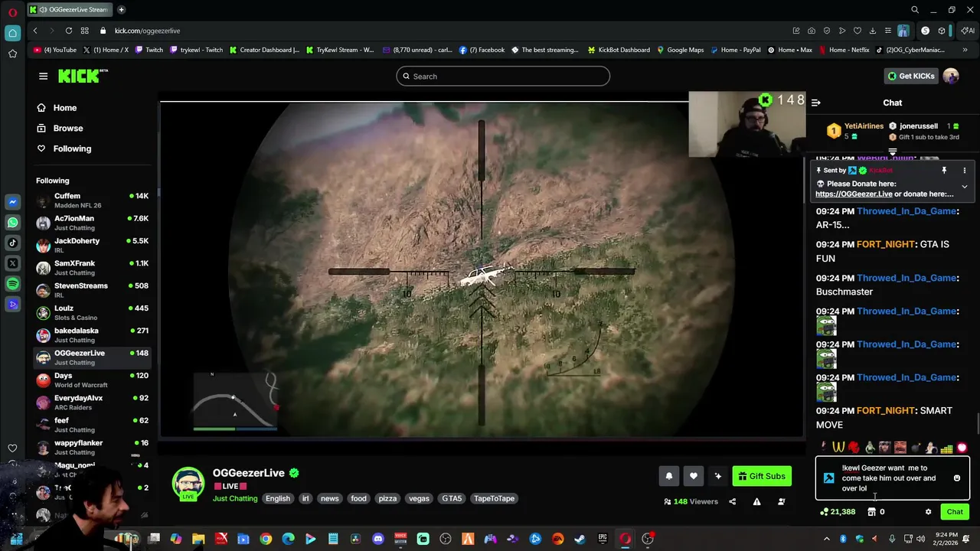Open a new browser tab

coord(121,10)
